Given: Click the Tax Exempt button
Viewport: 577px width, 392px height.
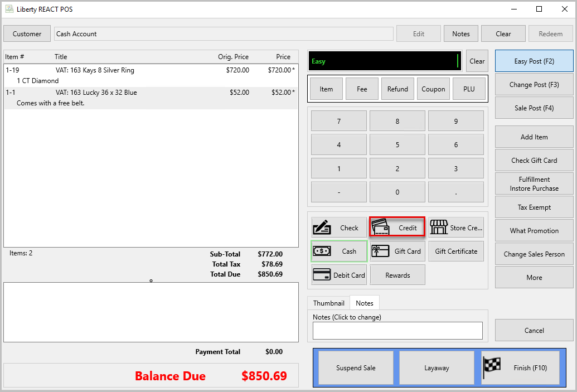Looking at the screenshot, I should (534, 207).
